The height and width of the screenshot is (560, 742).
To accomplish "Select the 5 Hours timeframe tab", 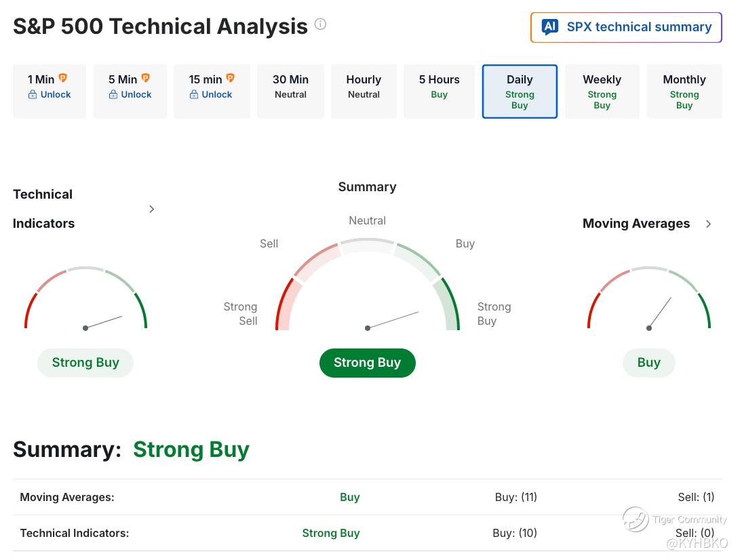I will (x=439, y=92).
